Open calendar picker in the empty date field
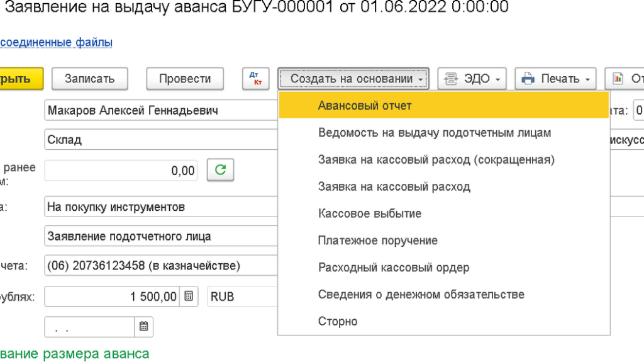The height and width of the screenshot is (362, 644). pos(143,327)
